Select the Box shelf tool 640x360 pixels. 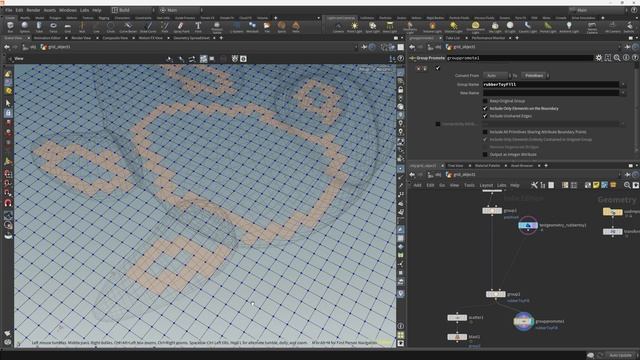tap(10, 27)
